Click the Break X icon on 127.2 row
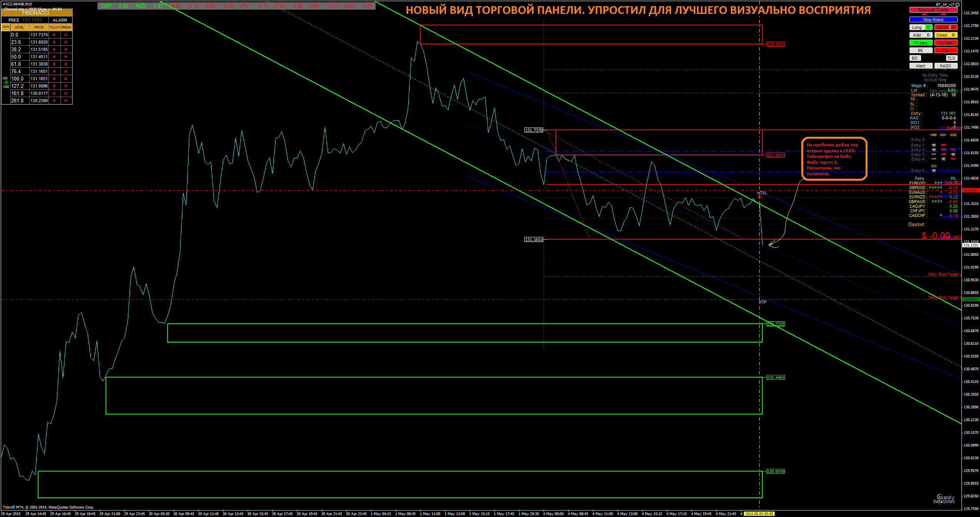The width and height of the screenshot is (980, 517). [66, 86]
